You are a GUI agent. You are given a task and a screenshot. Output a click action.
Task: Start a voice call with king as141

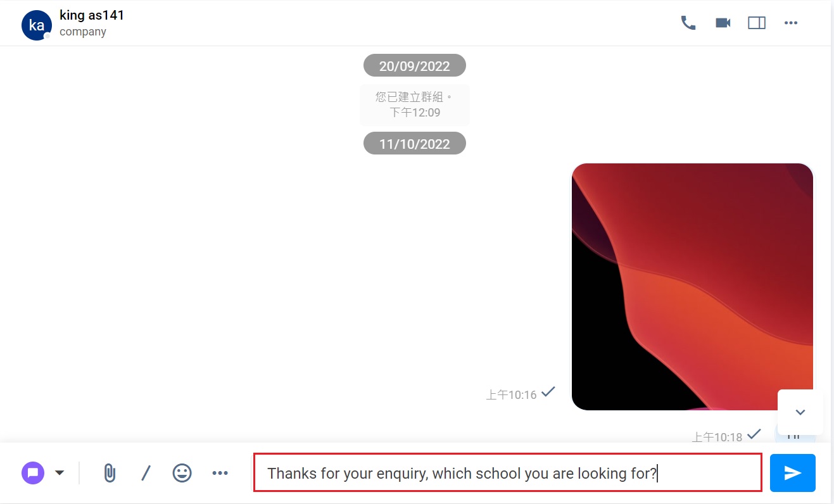click(x=688, y=23)
